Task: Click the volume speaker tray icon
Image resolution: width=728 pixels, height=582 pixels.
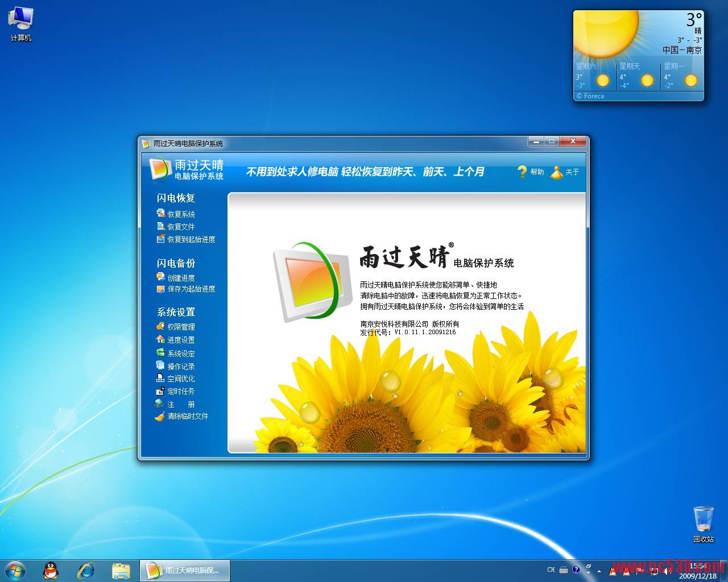Action: (x=667, y=571)
